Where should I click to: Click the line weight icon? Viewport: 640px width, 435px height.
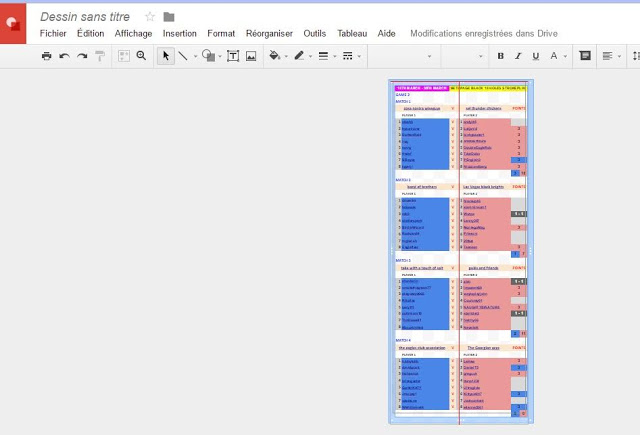(323, 56)
